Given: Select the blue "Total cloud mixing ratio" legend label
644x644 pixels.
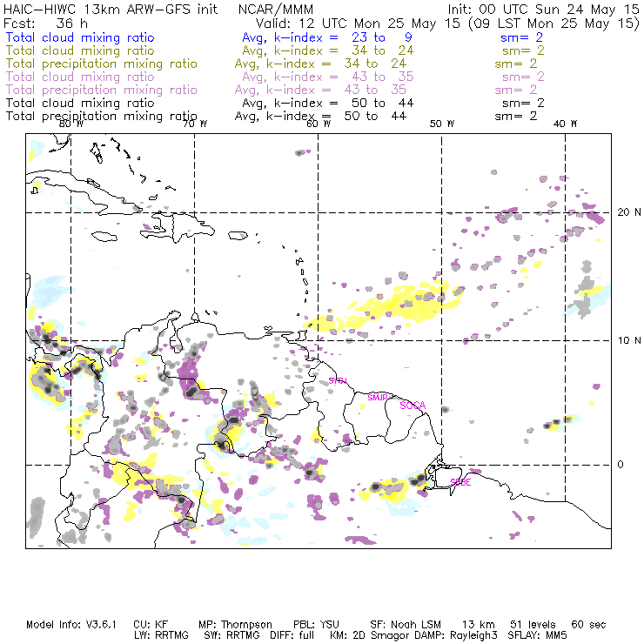Looking at the screenshot, I should click(80, 37).
